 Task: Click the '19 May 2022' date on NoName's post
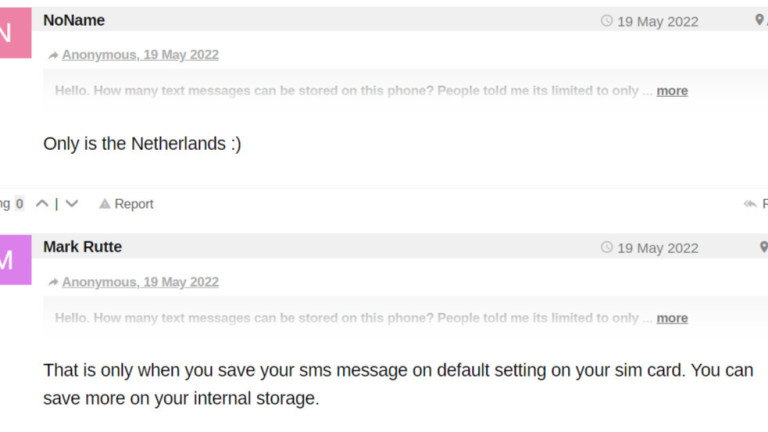(x=657, y=21)
